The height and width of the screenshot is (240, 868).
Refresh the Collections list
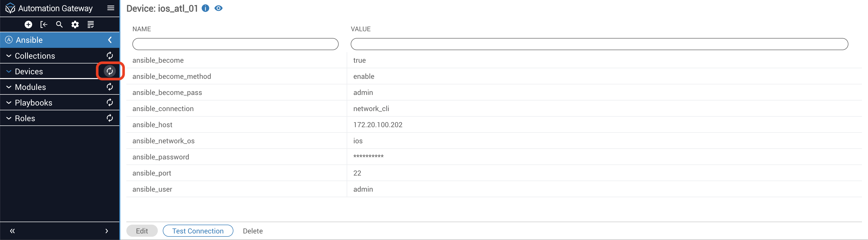pos(110,56)
